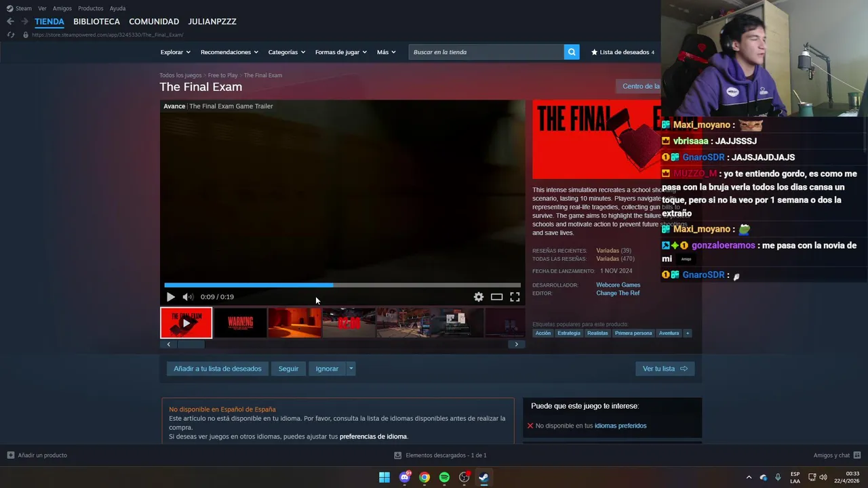The width and height of the screenshot is (868, 488).
Task: Click the Buscar en la tienda field
Action: (x=486, y=52)
